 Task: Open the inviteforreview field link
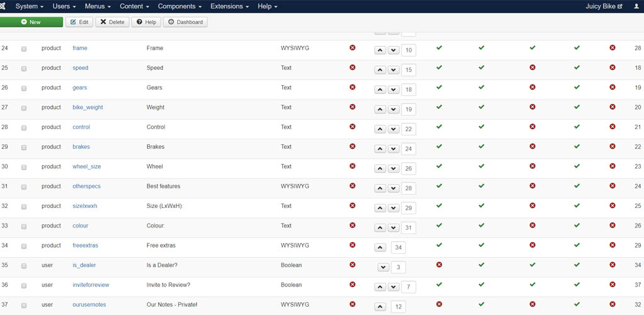coord(91,285)
